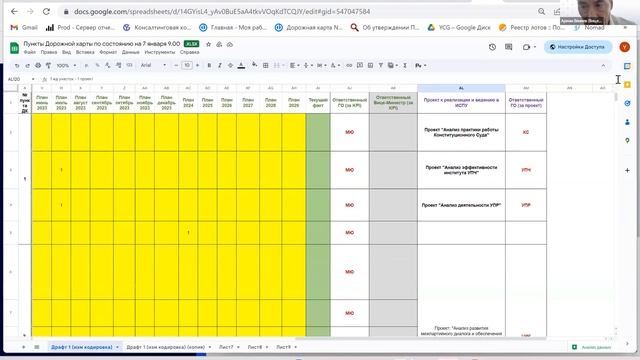The height and width of the screenshot is (360, 640).
Task: Insert chart from toolbar
Action: coord(370,65)
